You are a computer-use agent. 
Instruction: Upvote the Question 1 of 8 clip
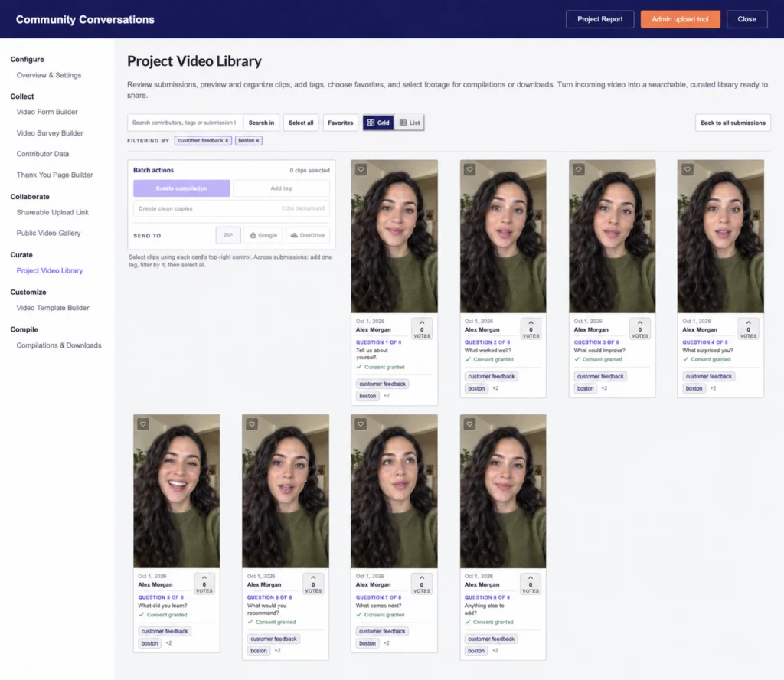(x=422, y=329)
